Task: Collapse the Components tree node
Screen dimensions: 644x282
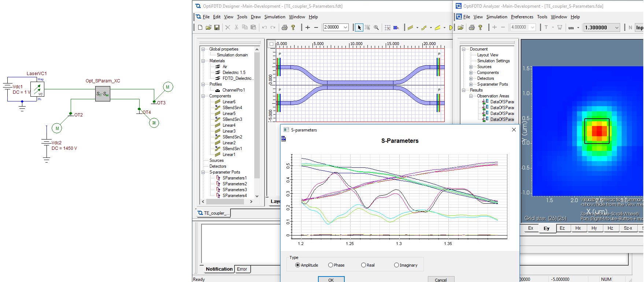Action: [x=203, y=96]
